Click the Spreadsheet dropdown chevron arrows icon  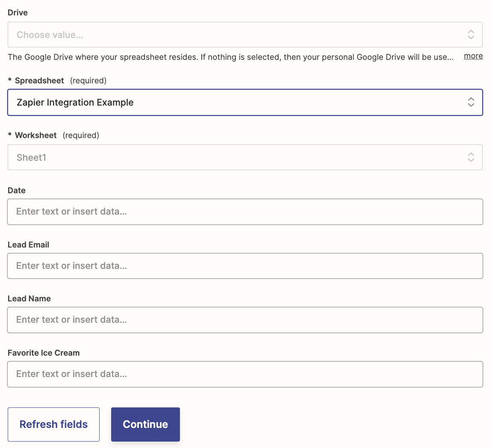(471, 102)
